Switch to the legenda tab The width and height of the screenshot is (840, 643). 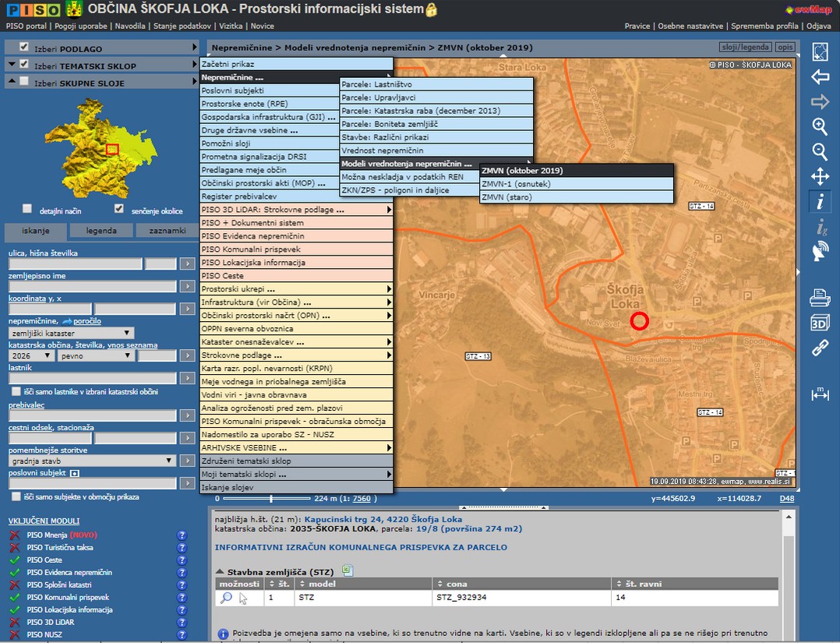coord(101,231)
